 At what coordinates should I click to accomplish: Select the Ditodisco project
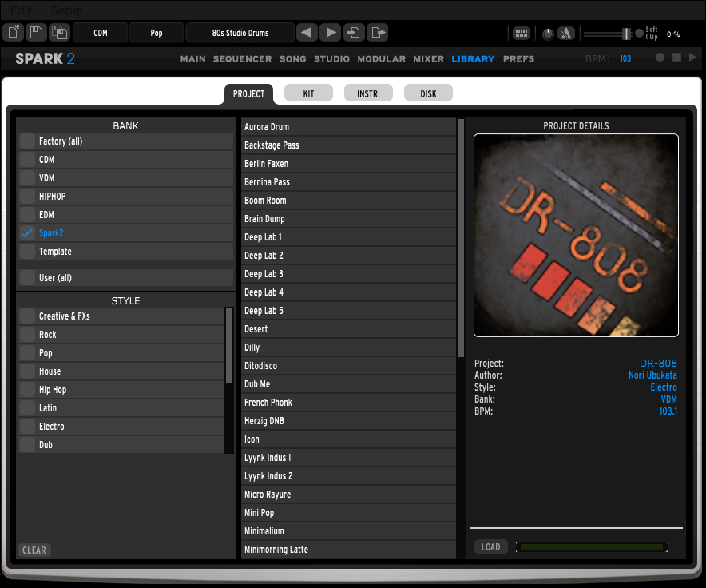click(348, 366)
